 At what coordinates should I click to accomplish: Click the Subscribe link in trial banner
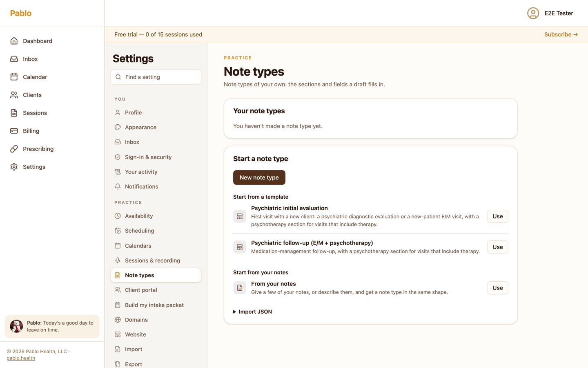pyautogui.click(x=561, y=34)
